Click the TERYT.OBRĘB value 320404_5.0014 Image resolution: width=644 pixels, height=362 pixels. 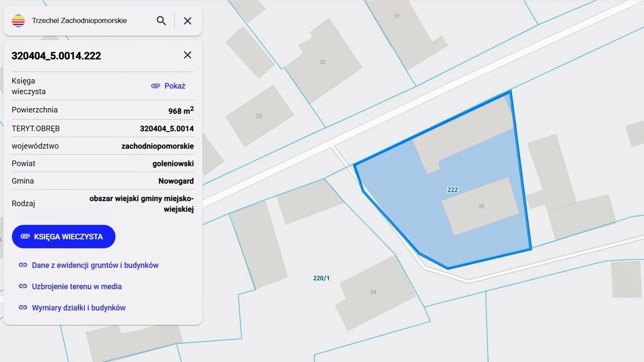click(x=167, y=128)
